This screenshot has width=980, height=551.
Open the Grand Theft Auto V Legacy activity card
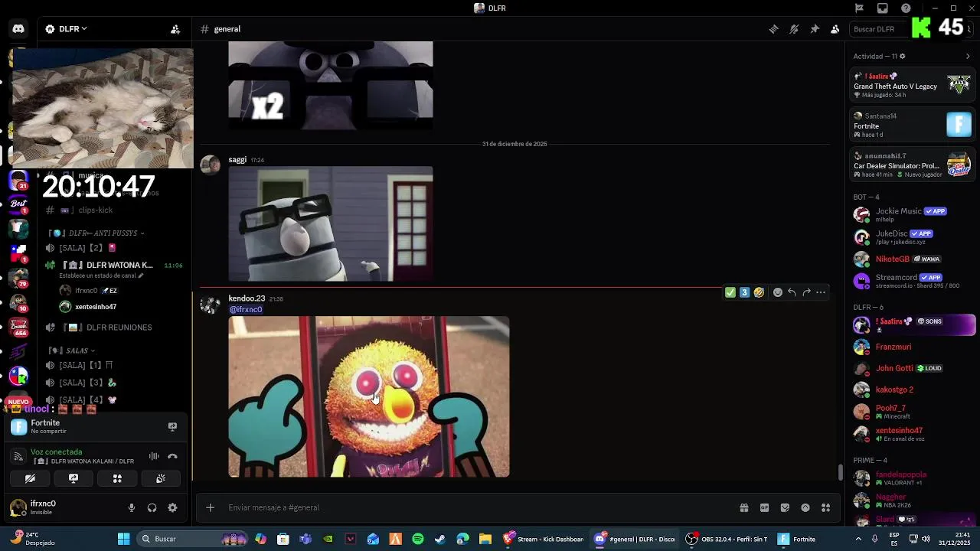click(913, 86)
